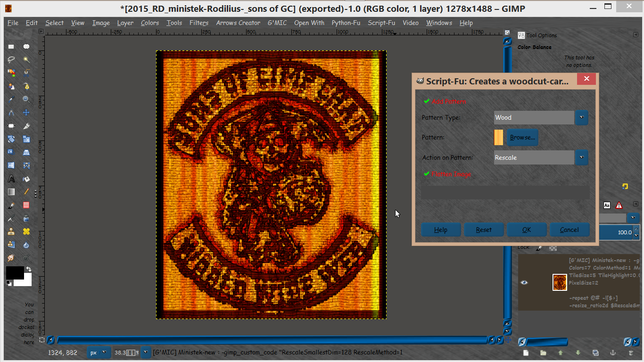
Task: Delete layer with trash icon
Action: click(631, 353)
